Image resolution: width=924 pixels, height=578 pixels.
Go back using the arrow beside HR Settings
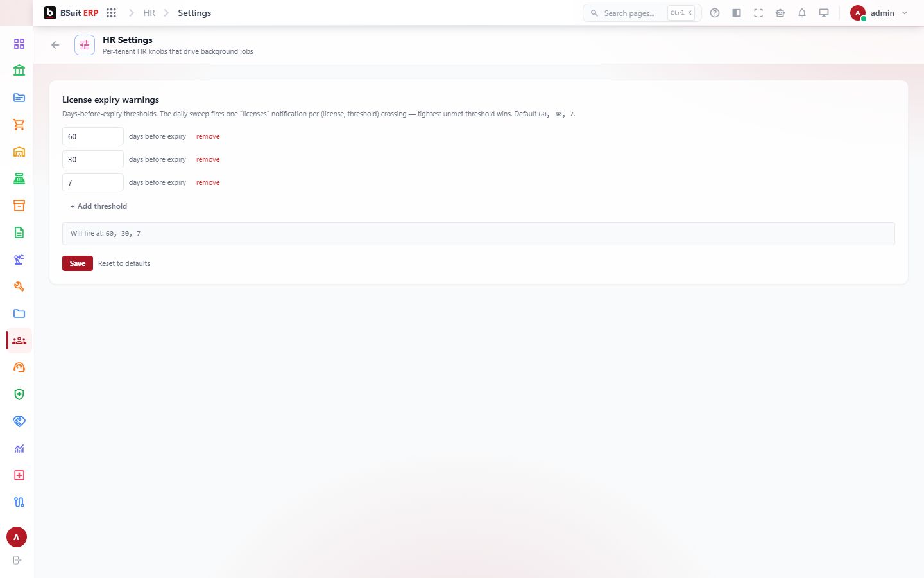[55, 45]
